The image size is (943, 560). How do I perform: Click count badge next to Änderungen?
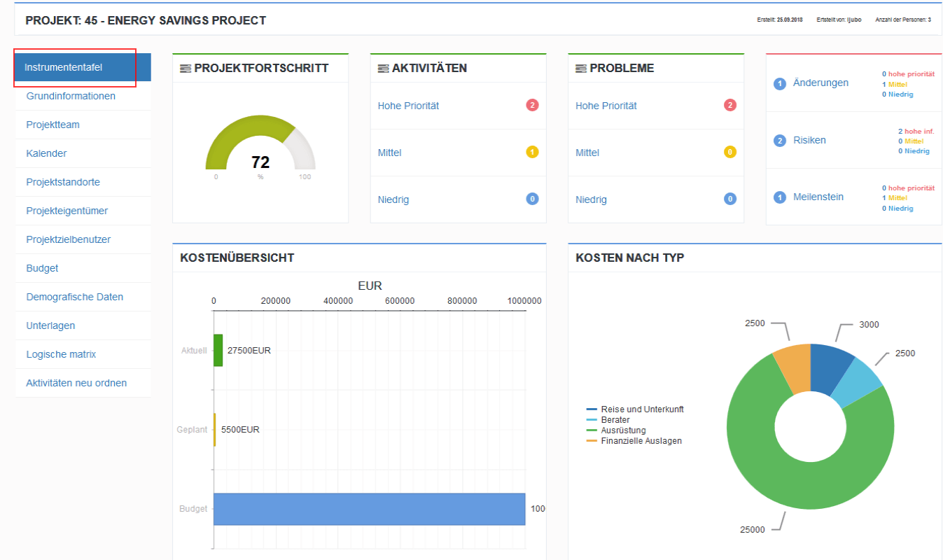pos(780,84)
